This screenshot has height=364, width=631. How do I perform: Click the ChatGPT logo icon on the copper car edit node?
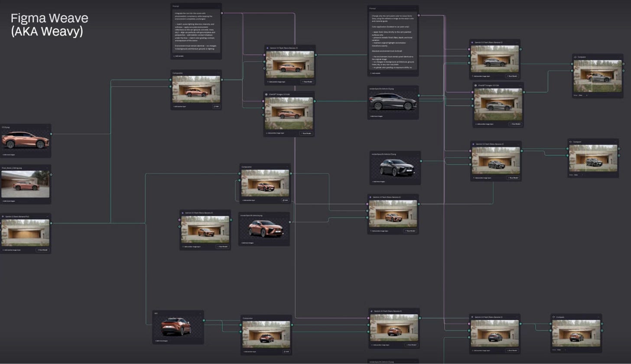pos(267,94)
